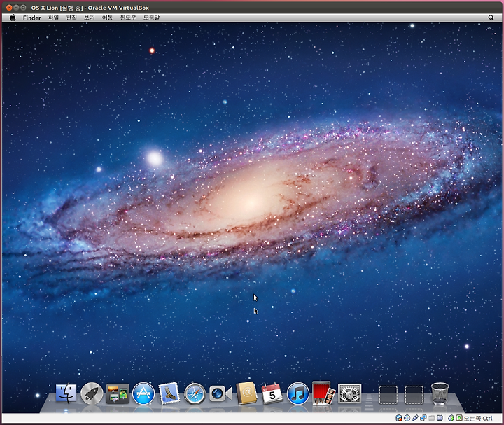Click VirtualBox mouse integration status icon
This screenshot has width=504, height=425.
[451, 418]
